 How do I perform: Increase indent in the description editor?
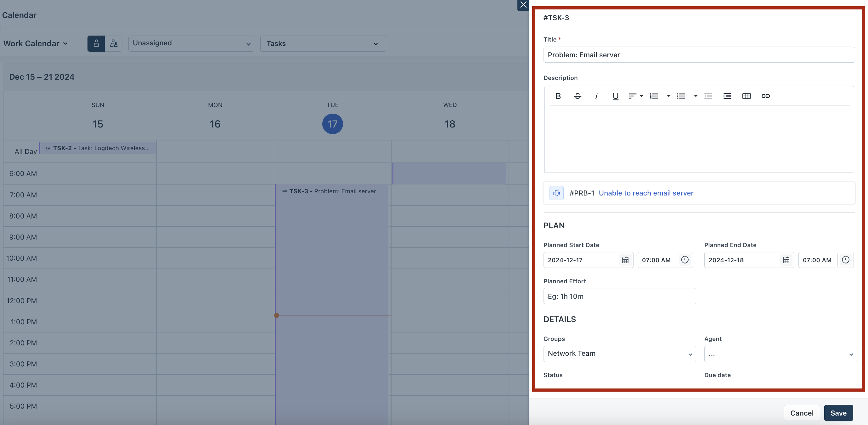coord(727,96)
